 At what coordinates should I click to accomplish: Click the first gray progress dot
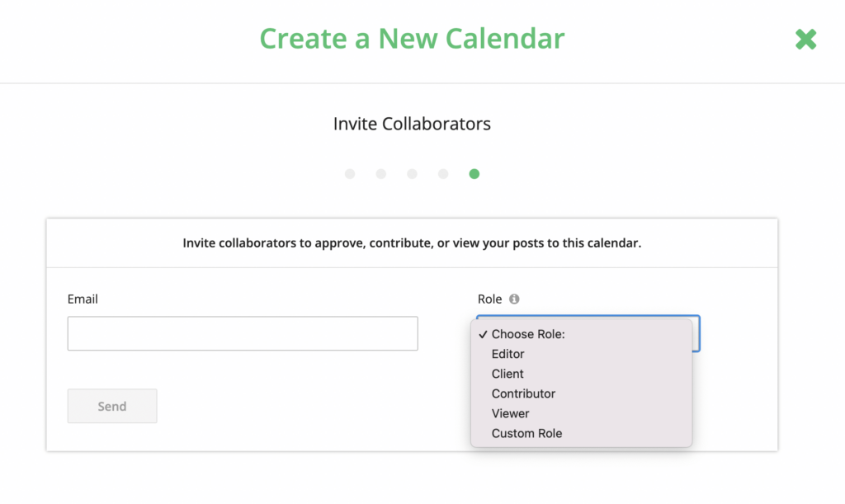(x=350, y=174)
